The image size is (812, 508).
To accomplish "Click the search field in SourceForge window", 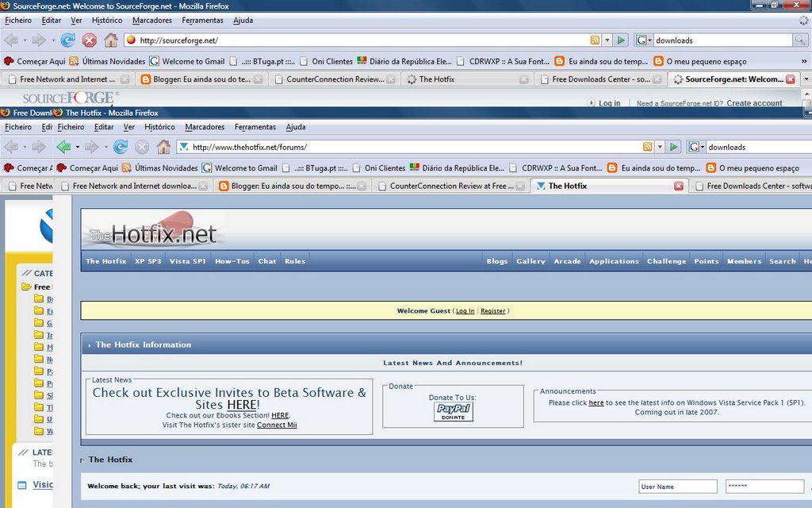I will point(723,40).
